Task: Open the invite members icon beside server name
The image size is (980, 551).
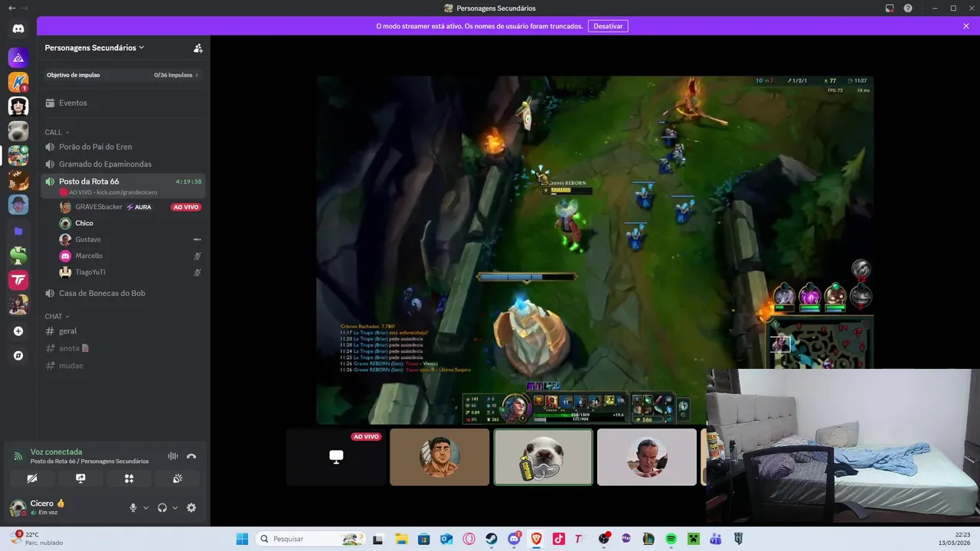Action: point(198,47)
